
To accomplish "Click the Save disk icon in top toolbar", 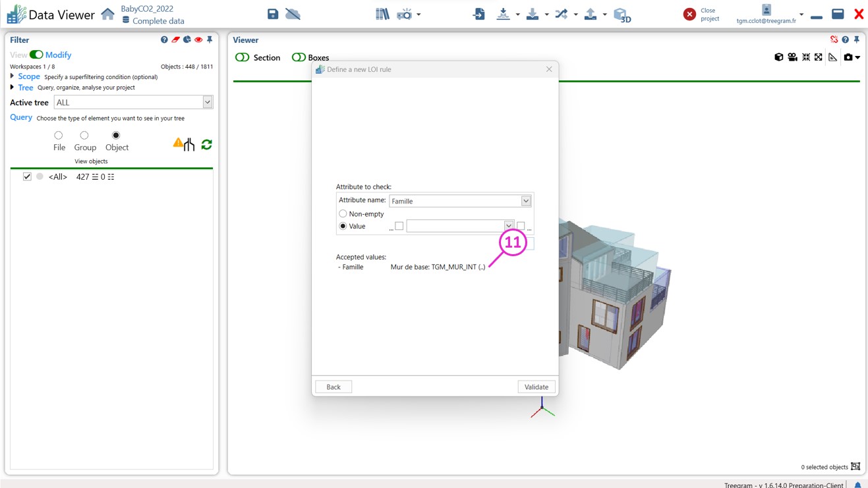I will coord(273,14).
